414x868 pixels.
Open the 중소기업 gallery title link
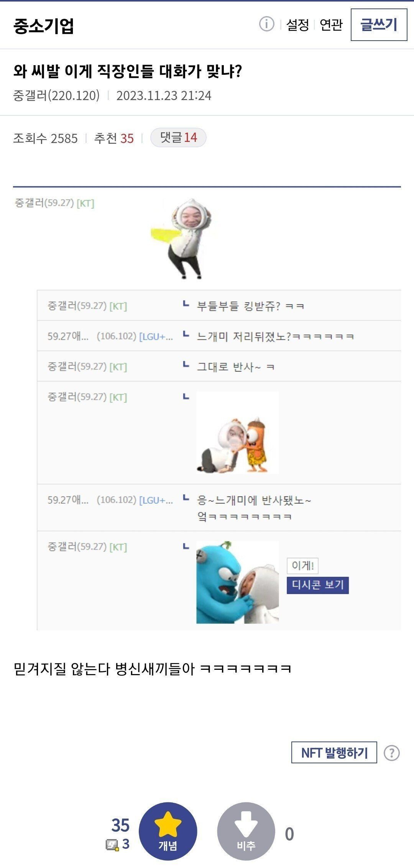pyautogui.click(x=43, y=26)
